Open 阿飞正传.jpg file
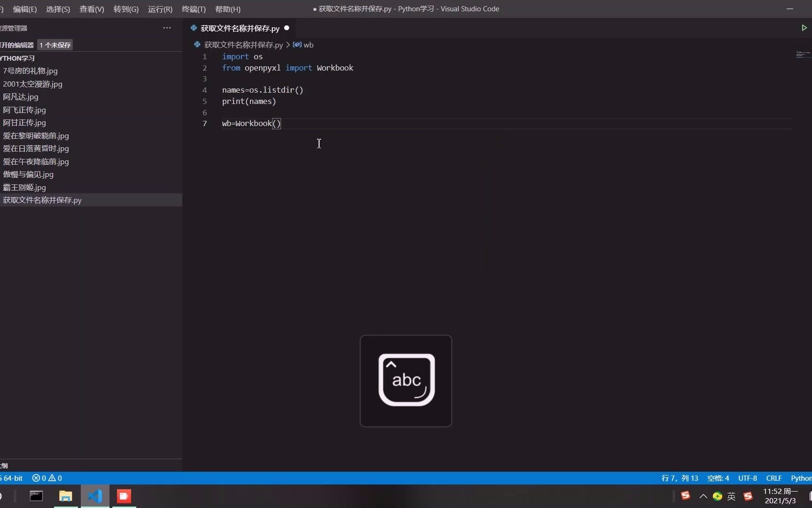The height and width of the screenshot is (508, 812). [x=24, y=110]
